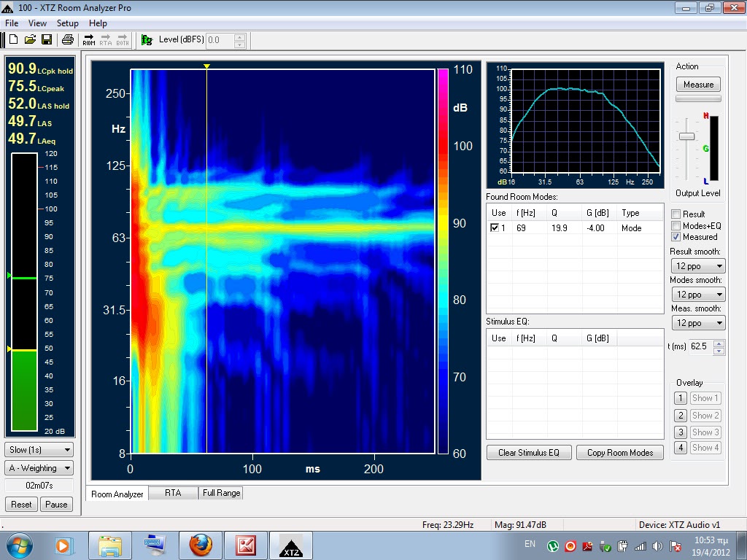Open Firefox from the taskbar

click(x=201, y=545)
